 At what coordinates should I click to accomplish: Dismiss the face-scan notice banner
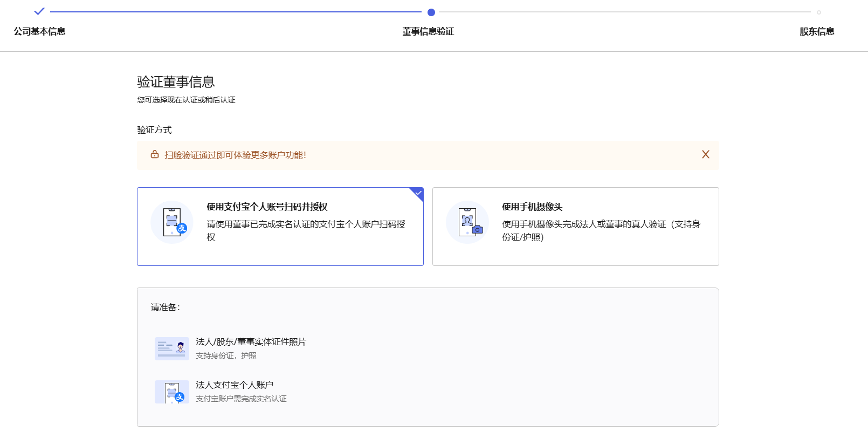705,155
